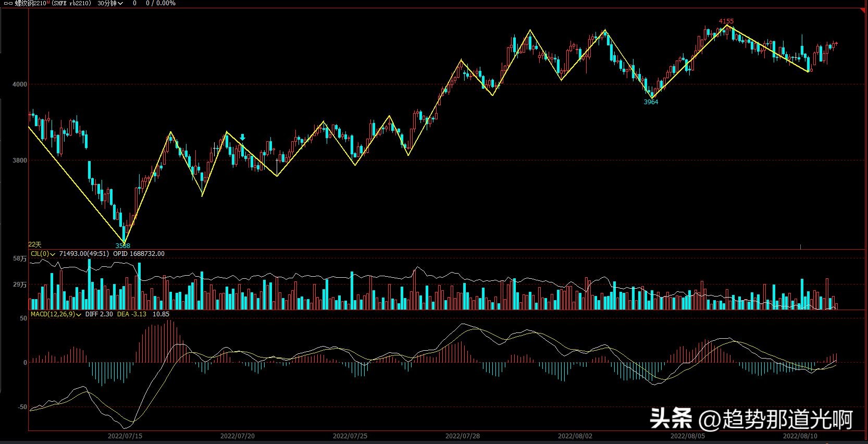Image resolution: width=868 pixels, height=444 pixels.
Task: Click the 2022/08/10 date label
Action: point(800,436)
